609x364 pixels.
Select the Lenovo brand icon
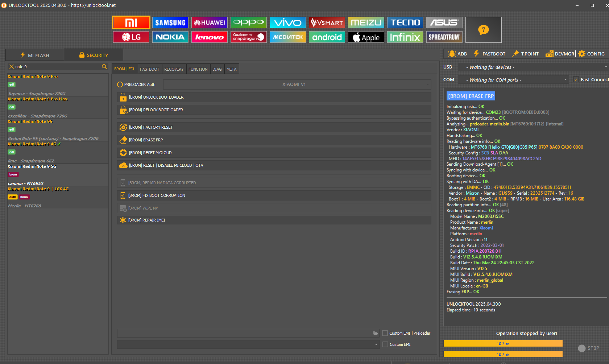click(210, 37)
